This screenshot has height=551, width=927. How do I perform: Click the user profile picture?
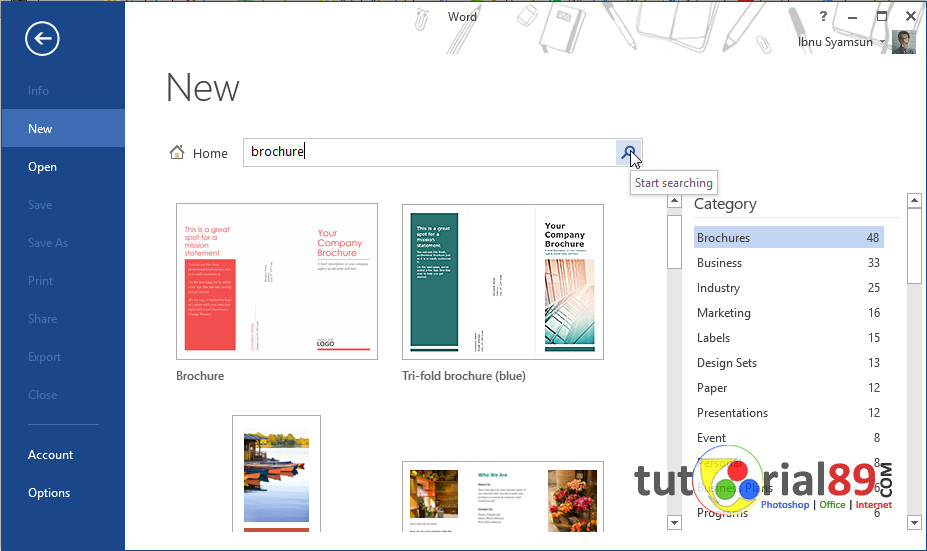tap(903, 42)
